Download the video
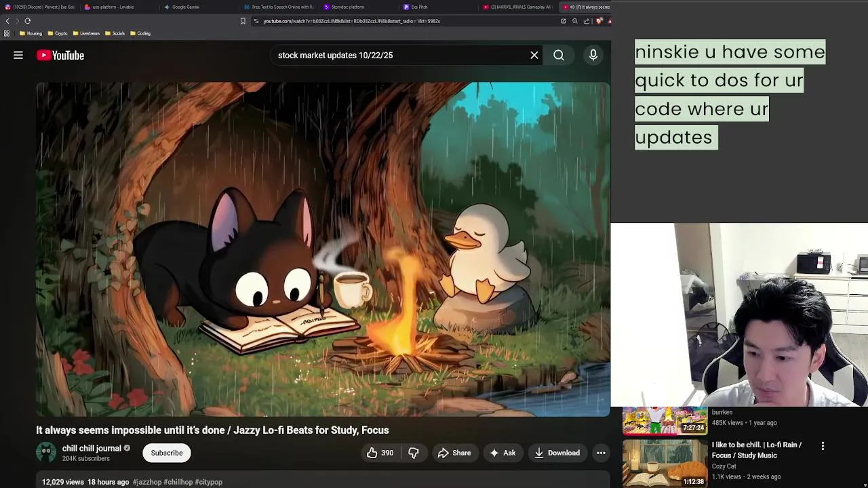The image size is (868, 488). pos(557,453)
